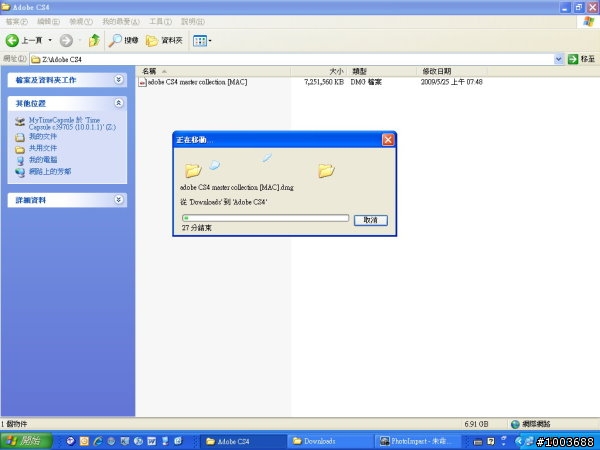Screen dimensions: 600x450
Task: Open the 說明 (Help) menu
Action: (x=192, y=22)
